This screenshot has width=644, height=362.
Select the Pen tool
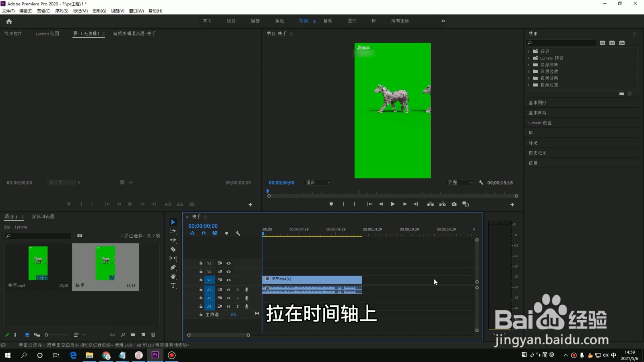point(173,267)
